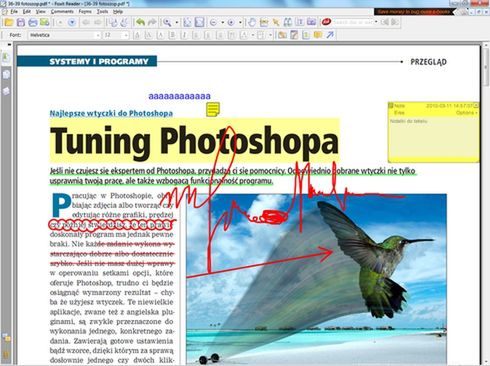Expand the Options dropdown in the yellow note

[466, 113]
